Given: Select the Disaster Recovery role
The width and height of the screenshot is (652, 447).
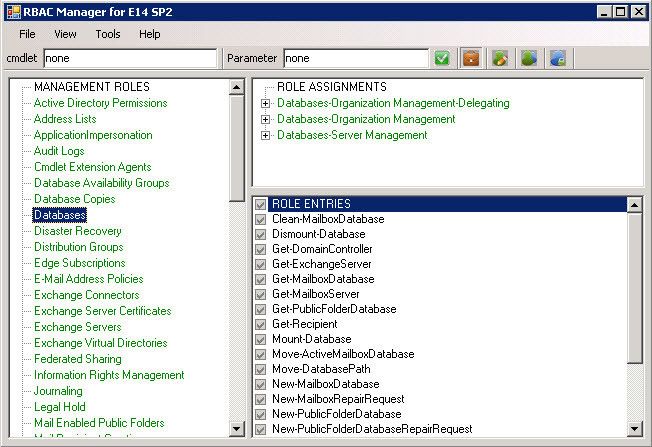Looking at the screenshot, I should 78,231.
